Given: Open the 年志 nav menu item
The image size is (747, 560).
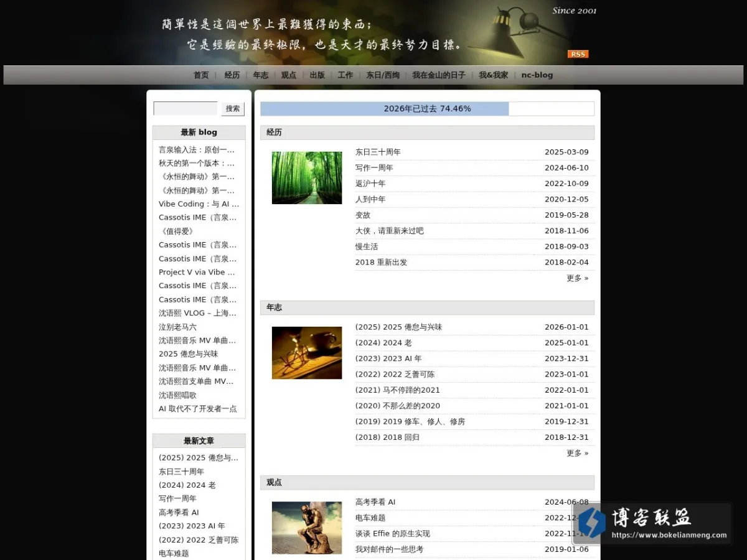Looking at the screenshot, I should (x=261, y=75).
